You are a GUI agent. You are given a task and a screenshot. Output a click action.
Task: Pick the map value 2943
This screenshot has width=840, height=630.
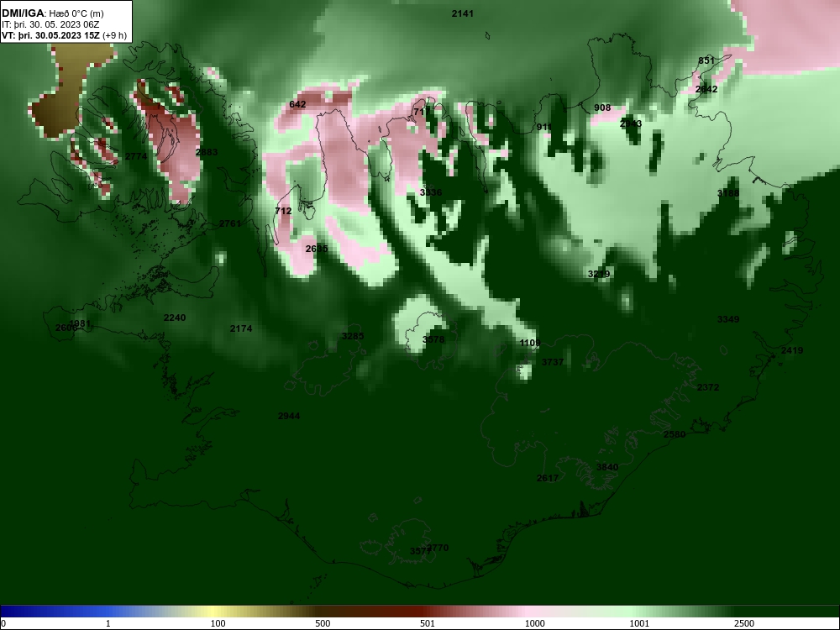[x=631, y=123]
